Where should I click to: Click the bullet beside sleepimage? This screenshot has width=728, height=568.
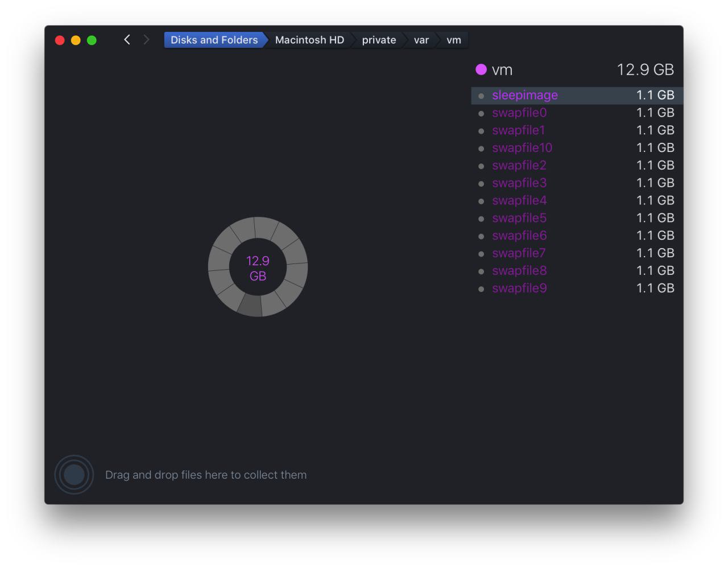(x=481, y=96)
